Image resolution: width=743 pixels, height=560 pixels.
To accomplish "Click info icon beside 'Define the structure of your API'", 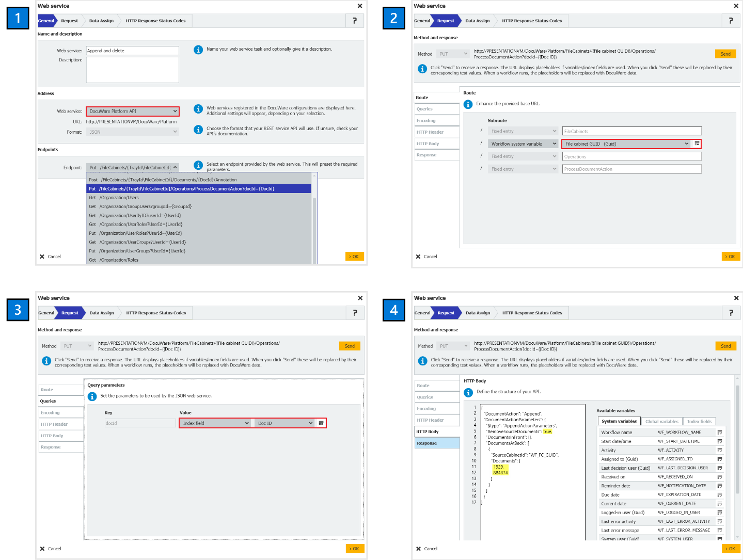I will click(x=468, y=392).
